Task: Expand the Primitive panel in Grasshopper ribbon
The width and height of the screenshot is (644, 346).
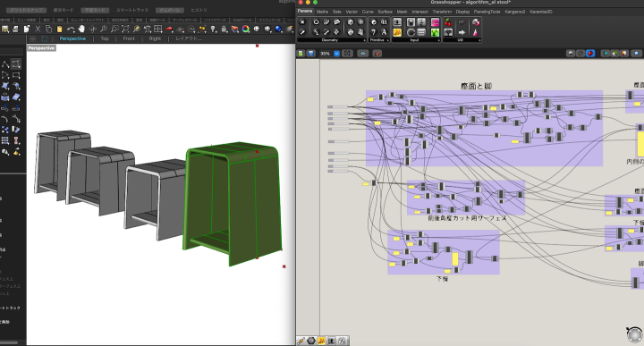Action: [387, 40]
